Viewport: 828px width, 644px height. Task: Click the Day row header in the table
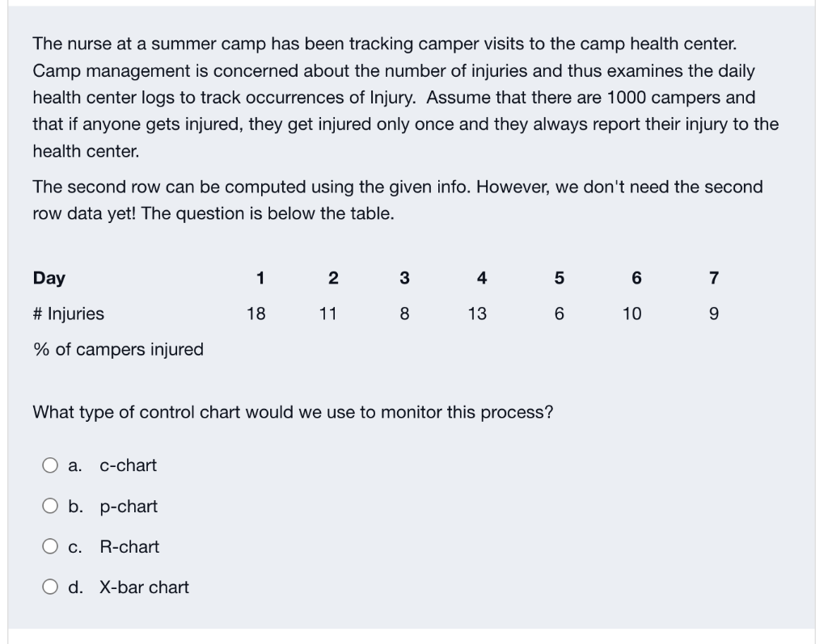49,278
